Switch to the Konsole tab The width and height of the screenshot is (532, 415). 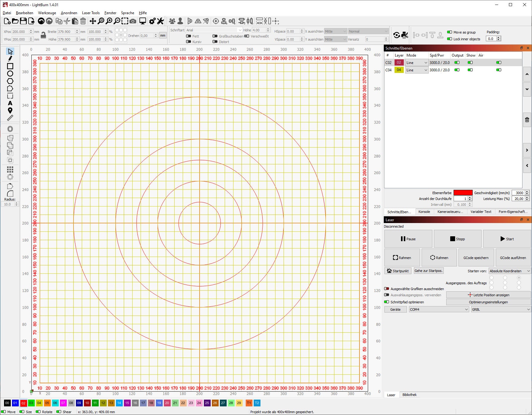point(424,212)
